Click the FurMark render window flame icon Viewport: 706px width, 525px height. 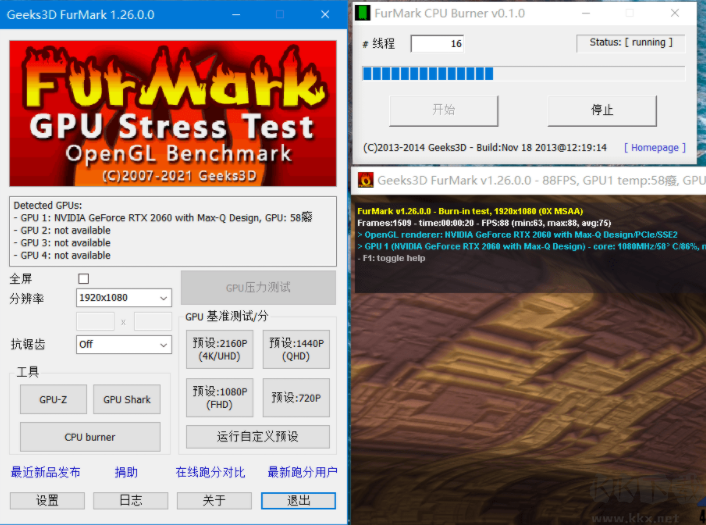[x=365, y=180]
